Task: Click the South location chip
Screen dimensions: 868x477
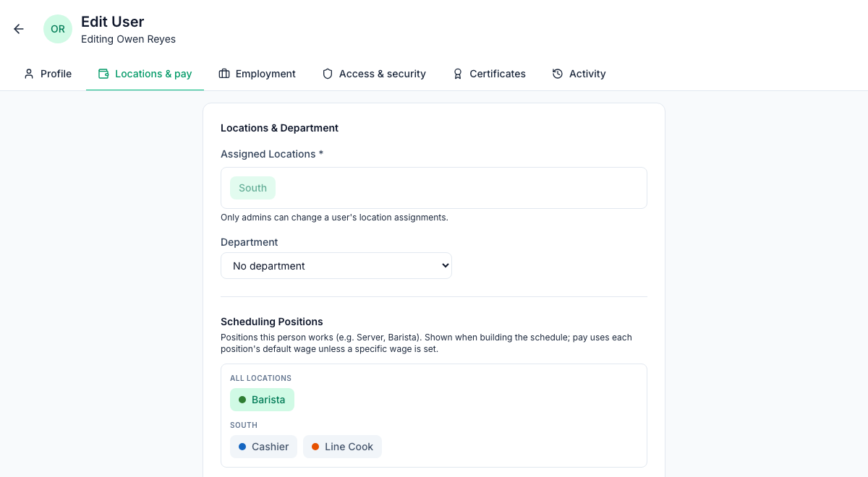Action: (x=252, y=188)
